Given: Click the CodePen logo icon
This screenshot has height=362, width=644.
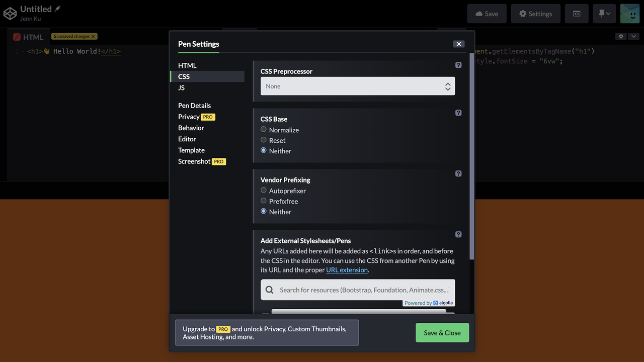Looking at the screenshot, I should point(10,14).
